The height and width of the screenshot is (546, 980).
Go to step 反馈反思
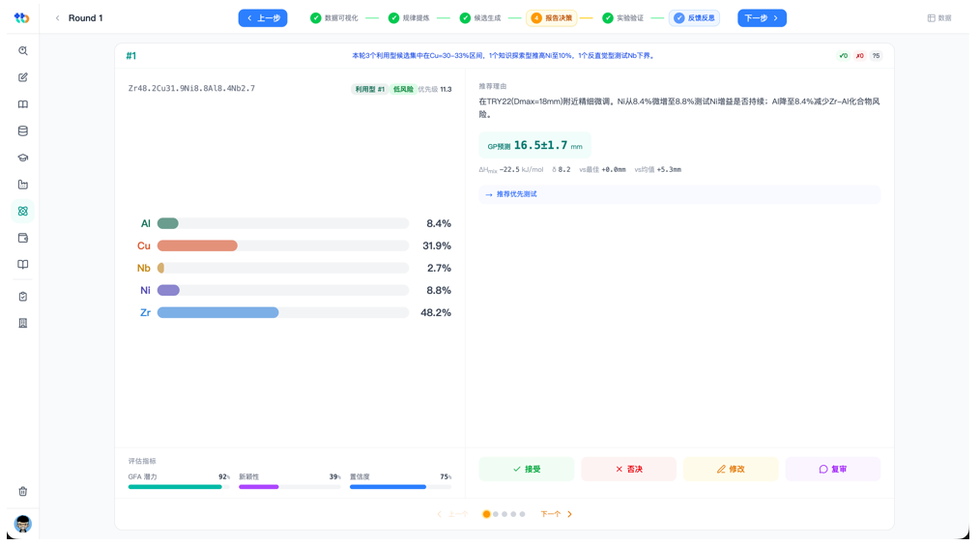click(x=694, y=18)
